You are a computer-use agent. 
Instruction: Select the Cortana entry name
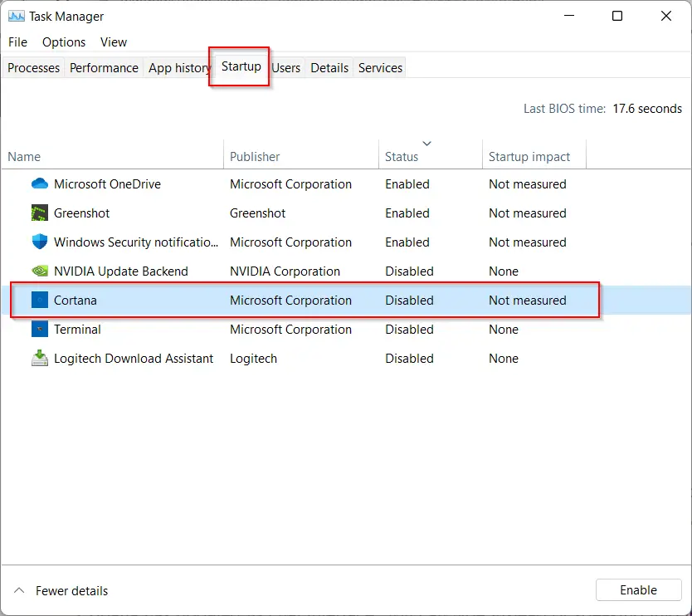coord(75,301)
